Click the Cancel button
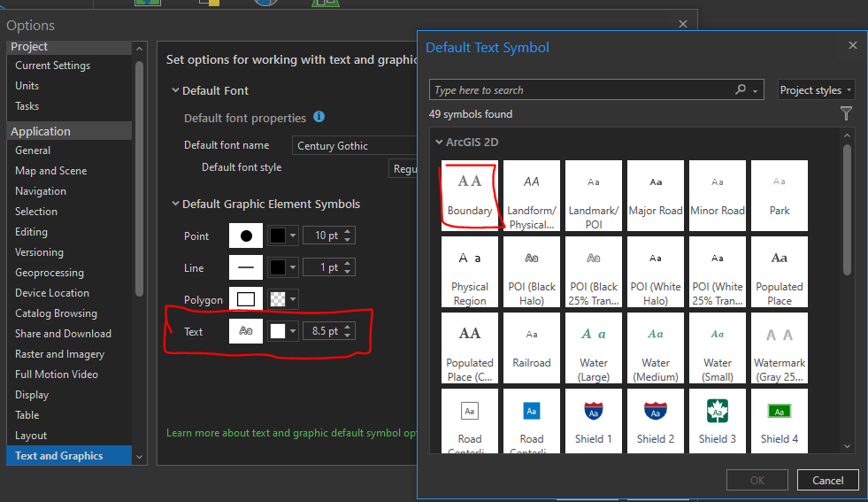Image resolution: width=868 pixels, height=502 pixels. 827,480
